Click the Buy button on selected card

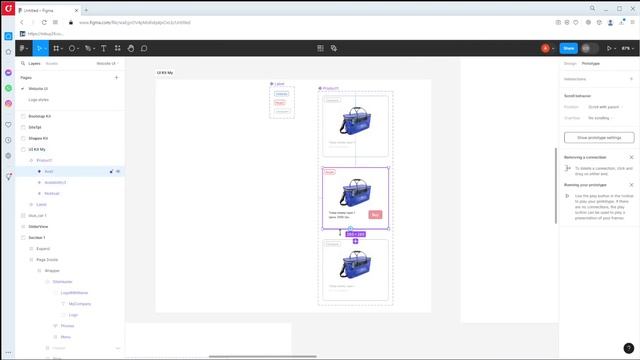[375, 215]
